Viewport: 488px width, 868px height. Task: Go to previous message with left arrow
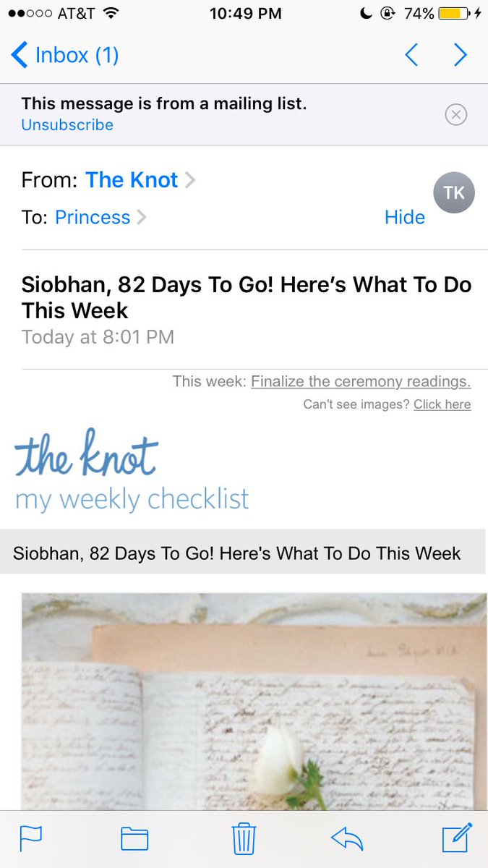[411, 55]
